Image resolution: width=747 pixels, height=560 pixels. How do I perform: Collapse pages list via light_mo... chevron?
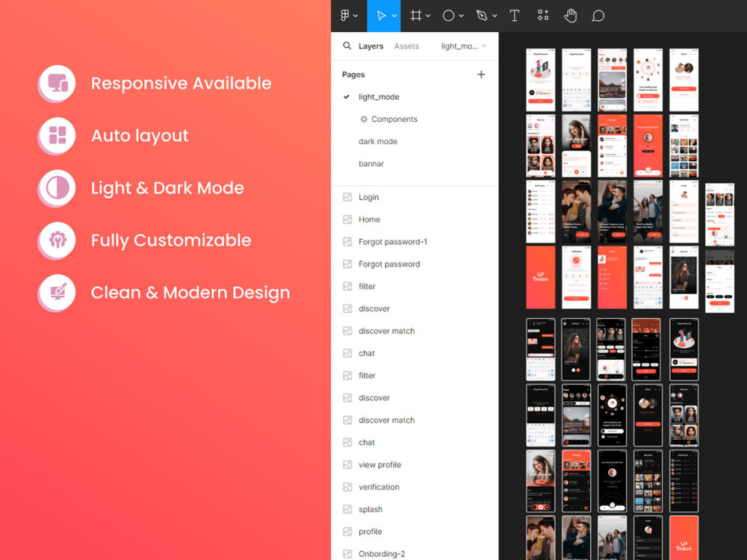(x=484, y=46)
